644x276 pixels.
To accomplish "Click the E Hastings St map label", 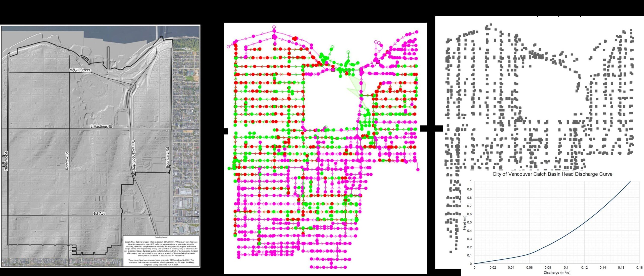I will tap(101, 126).
